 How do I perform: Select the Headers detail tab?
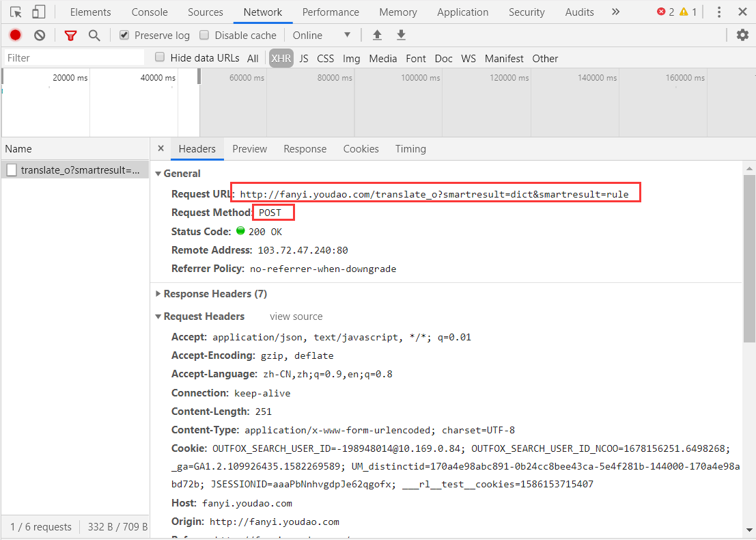coord(197,148)
